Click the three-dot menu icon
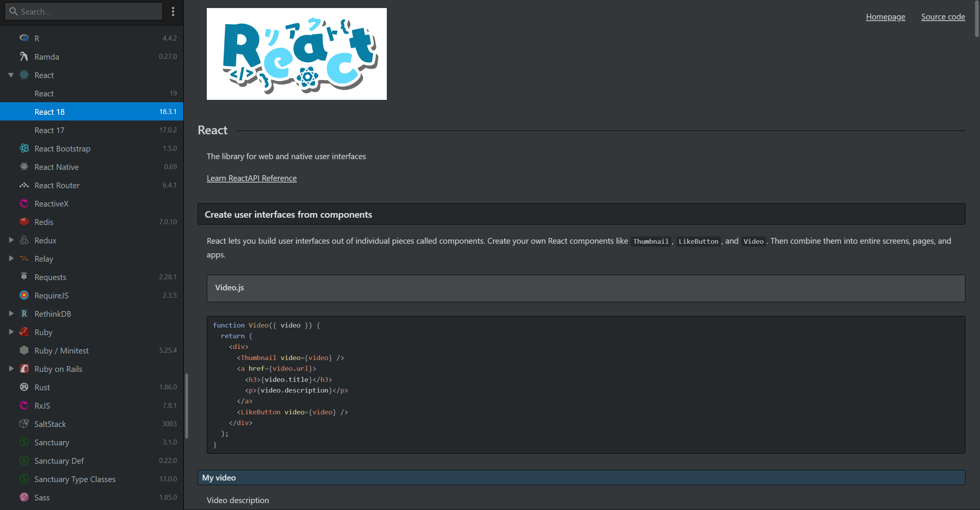980x510 pixels. 173,11
